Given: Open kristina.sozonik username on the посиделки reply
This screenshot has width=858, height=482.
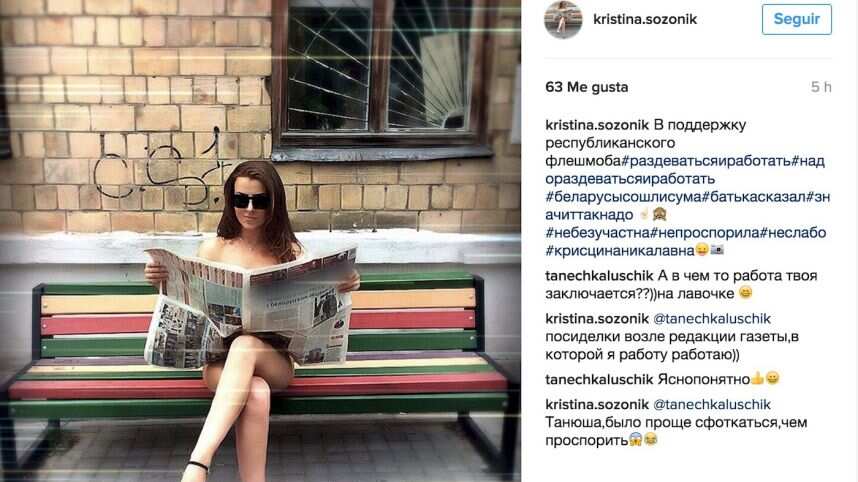Looking at the screenshot, I should 597,318.
